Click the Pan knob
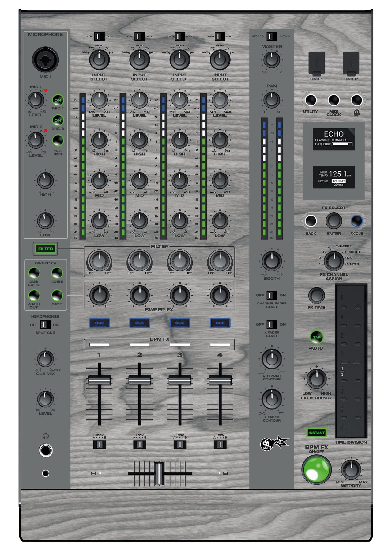 272,100
